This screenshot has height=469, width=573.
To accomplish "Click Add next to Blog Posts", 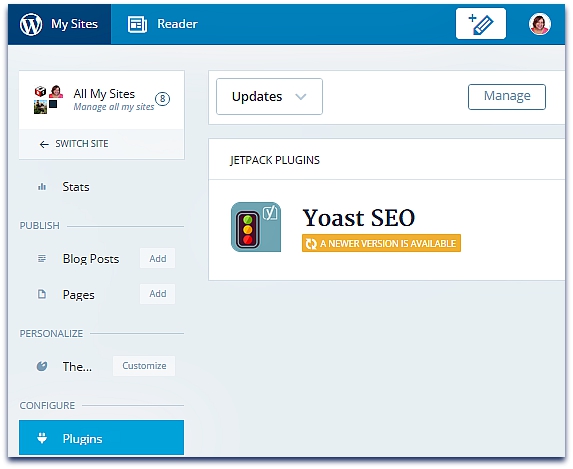I will click(x=158, y=258).
